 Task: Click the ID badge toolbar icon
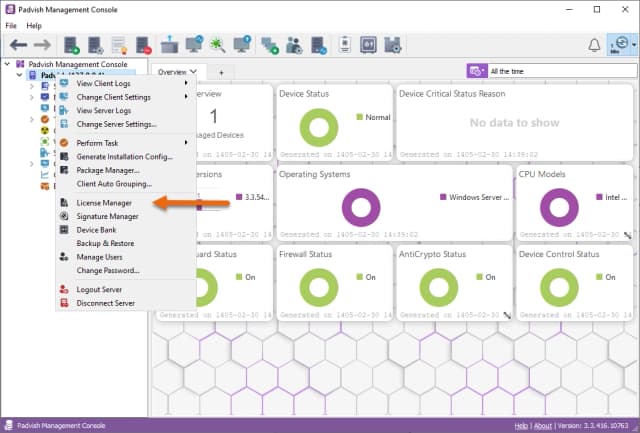[345, 45]
